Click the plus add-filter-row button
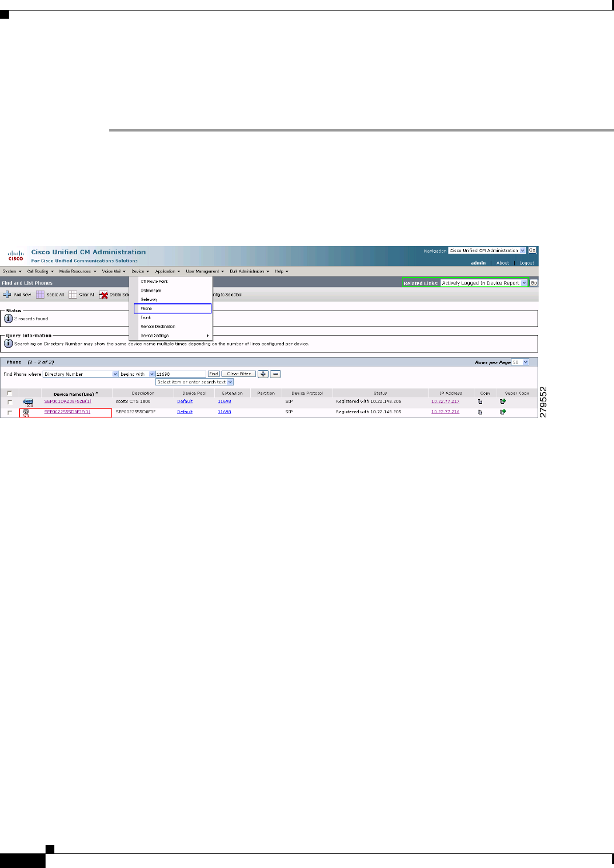The height and width of the screenshot is (868, 614). 263,374
